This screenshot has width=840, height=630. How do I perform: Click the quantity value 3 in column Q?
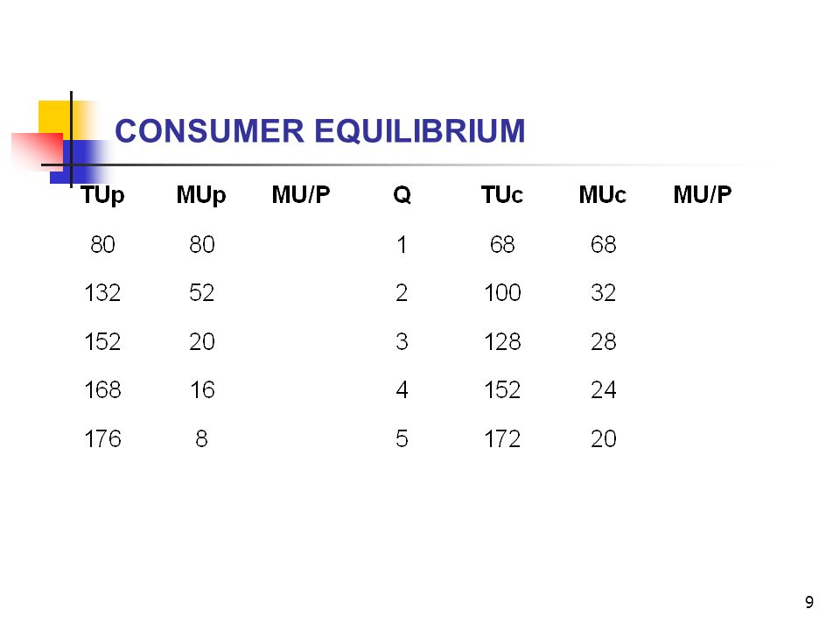point(402,341)
